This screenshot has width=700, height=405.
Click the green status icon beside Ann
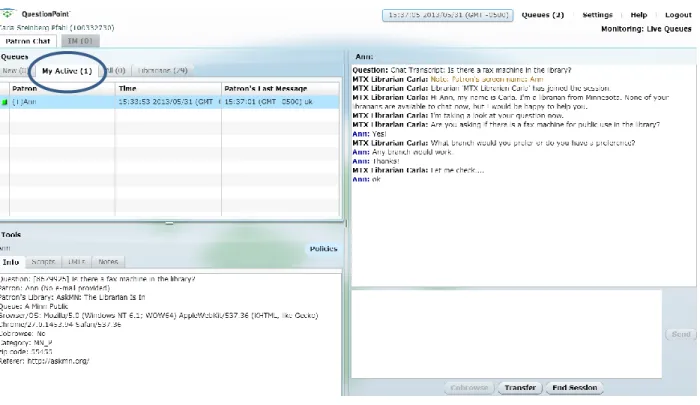pyautogui.click(x=4, y=102)
